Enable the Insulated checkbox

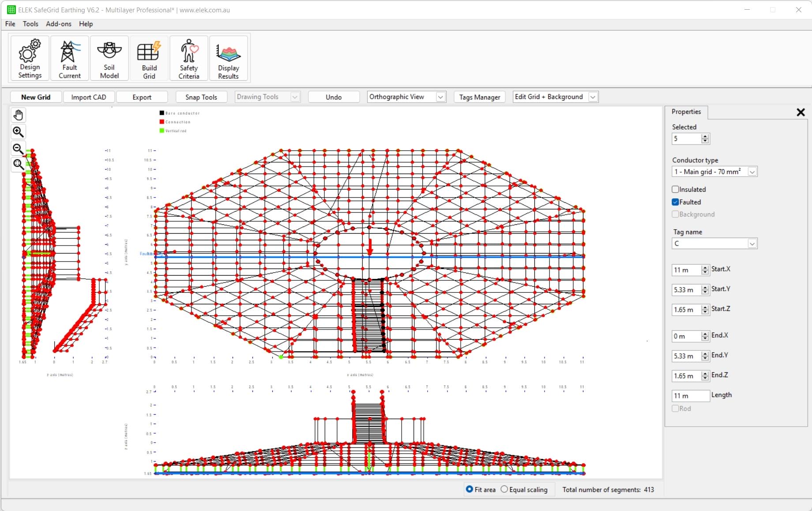click(x=675, y=189)
